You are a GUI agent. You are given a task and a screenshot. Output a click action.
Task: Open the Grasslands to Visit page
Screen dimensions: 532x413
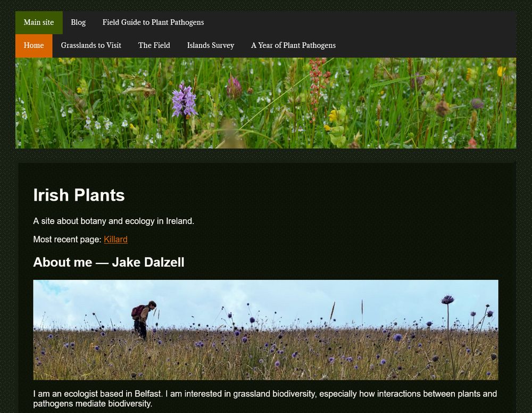[x=90, y=45]
